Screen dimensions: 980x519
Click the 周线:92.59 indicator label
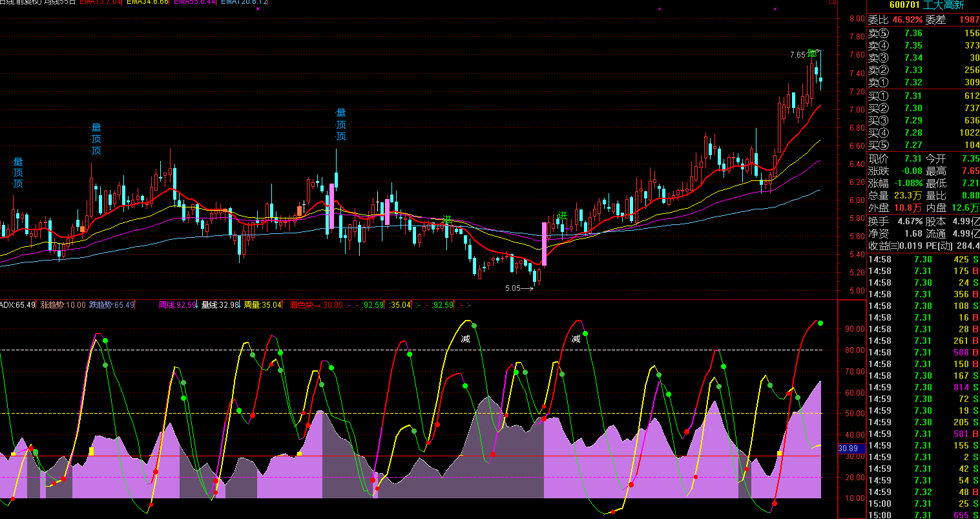tap(178, 304)
